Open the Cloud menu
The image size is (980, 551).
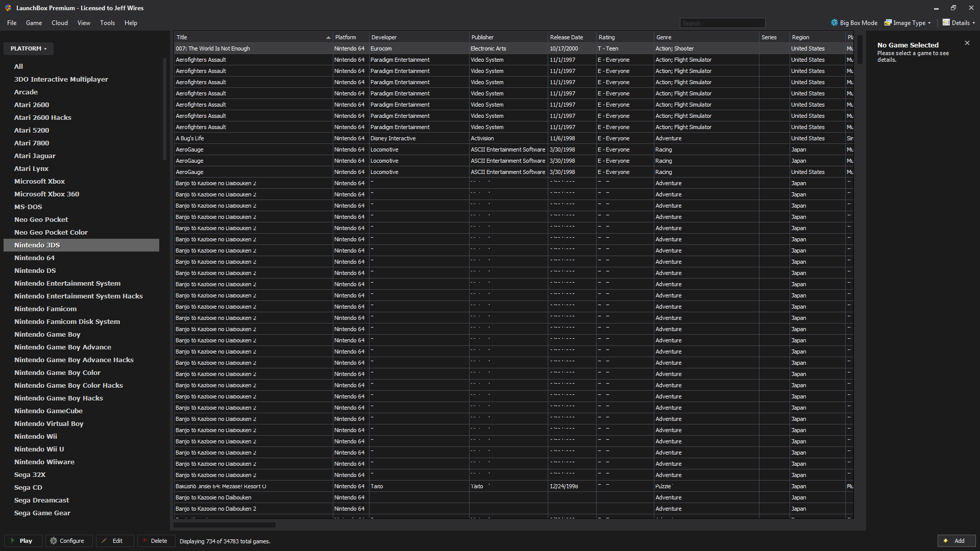coord(60,23)
